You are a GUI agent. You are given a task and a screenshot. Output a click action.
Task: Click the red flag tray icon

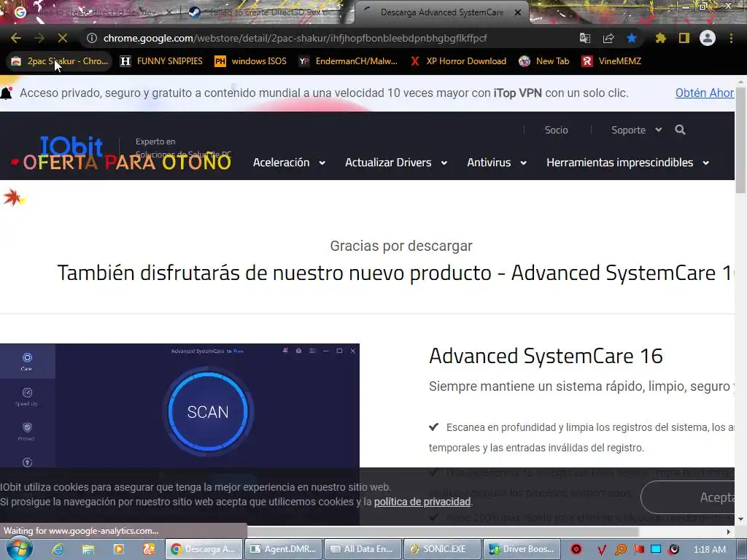click(x=639, y=550)
